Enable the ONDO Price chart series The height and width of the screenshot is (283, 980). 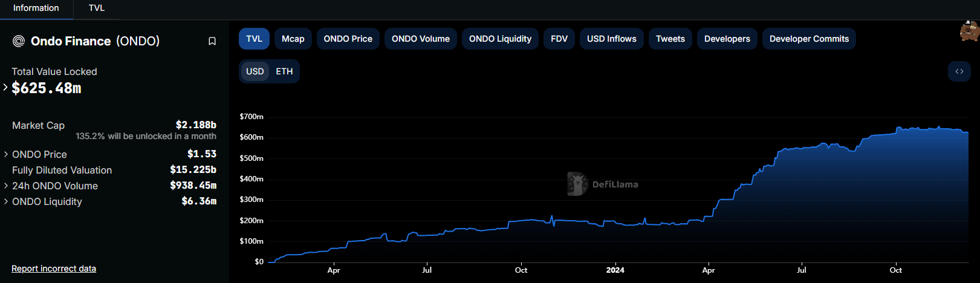pos(348,39)
